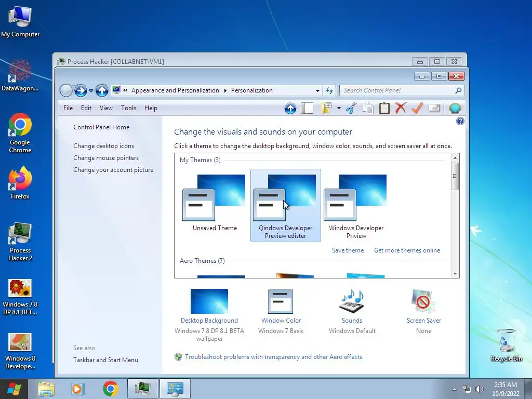Click the volume speaker tray icon
Viewport: 532px width, 399px height.
pos(480,389)
